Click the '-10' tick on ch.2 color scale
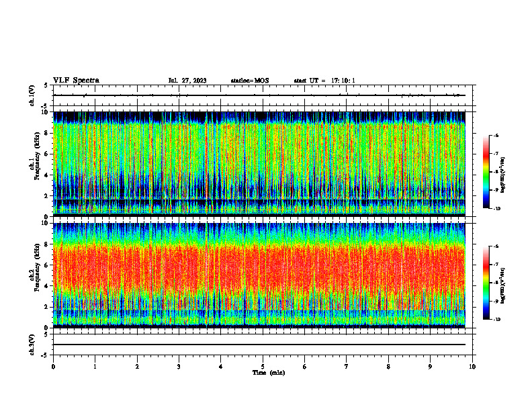532x411 pixels. [x=496, y=320]
